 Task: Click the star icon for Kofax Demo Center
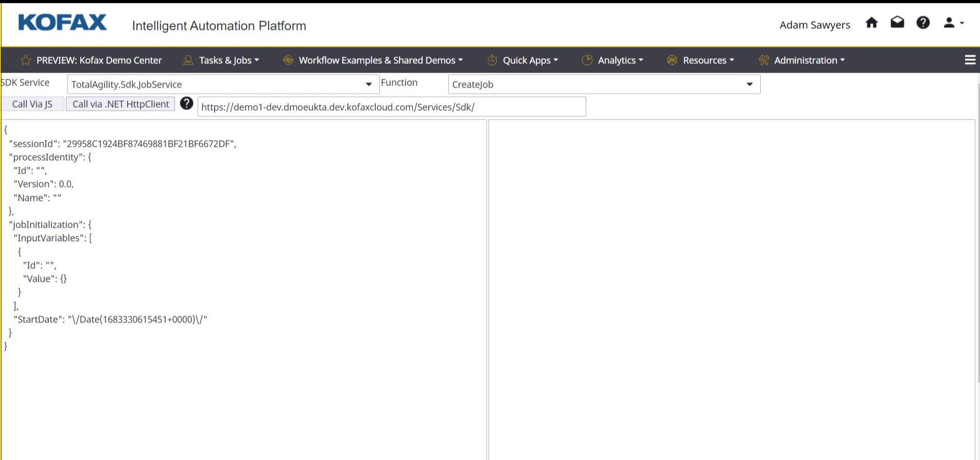pos(26,60)
